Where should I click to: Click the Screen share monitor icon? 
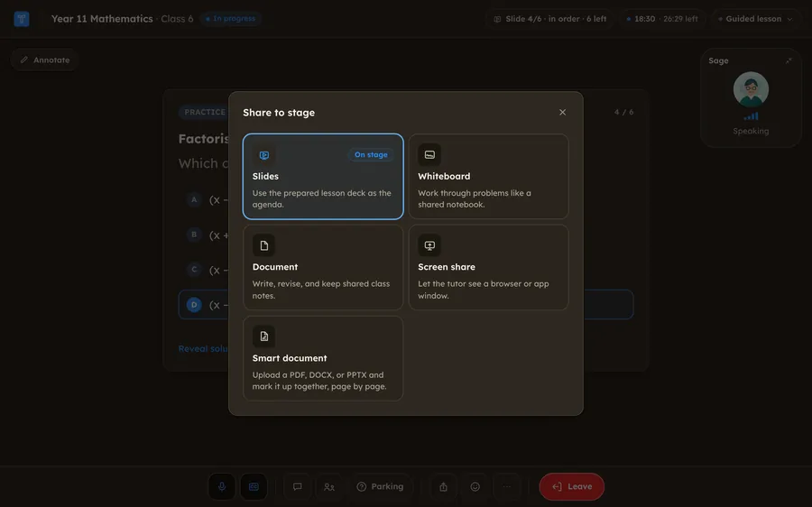point(429,245)
